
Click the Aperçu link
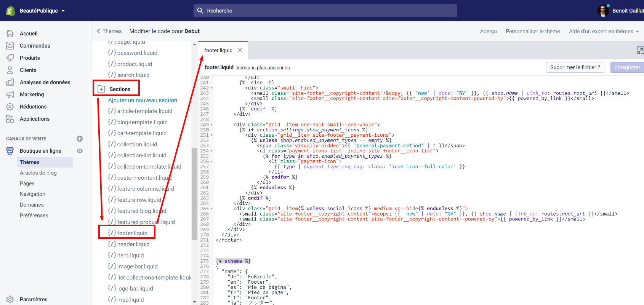(x=488, y=31)
